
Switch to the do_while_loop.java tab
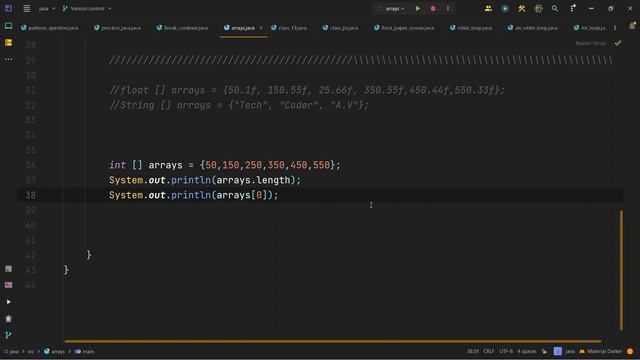[533, 28]
